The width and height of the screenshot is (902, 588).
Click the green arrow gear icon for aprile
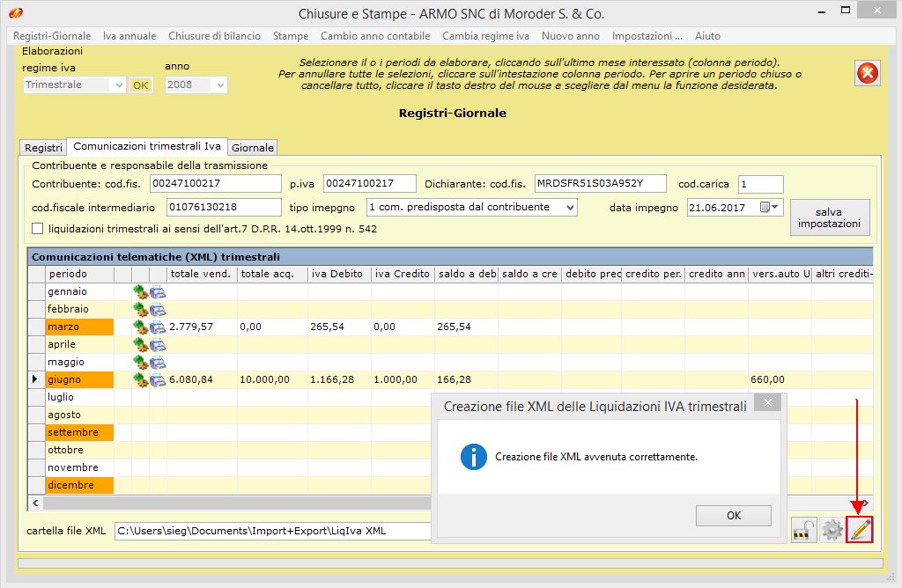(140, 344)
